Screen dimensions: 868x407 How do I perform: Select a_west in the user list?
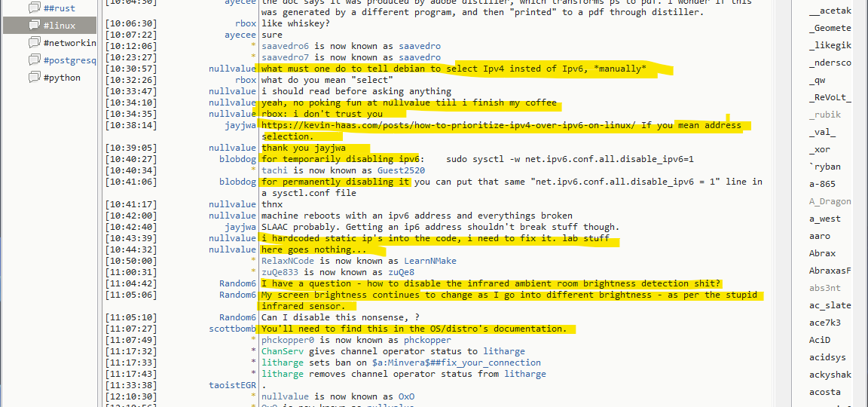(x=824, y=219)
